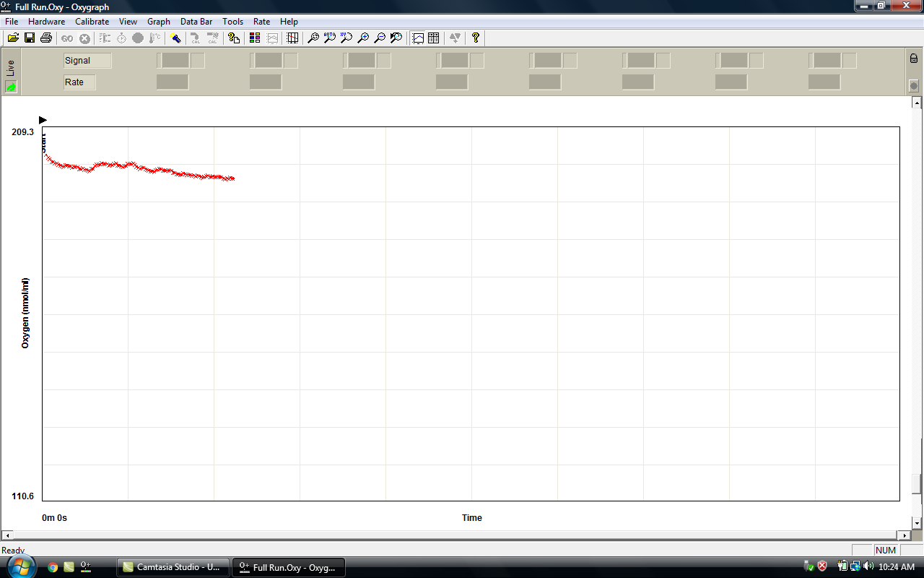Image resolution: width=924 pixels, height=578 pixels.
Task: Open the Graph menu
Action: [x=159, y=22]
